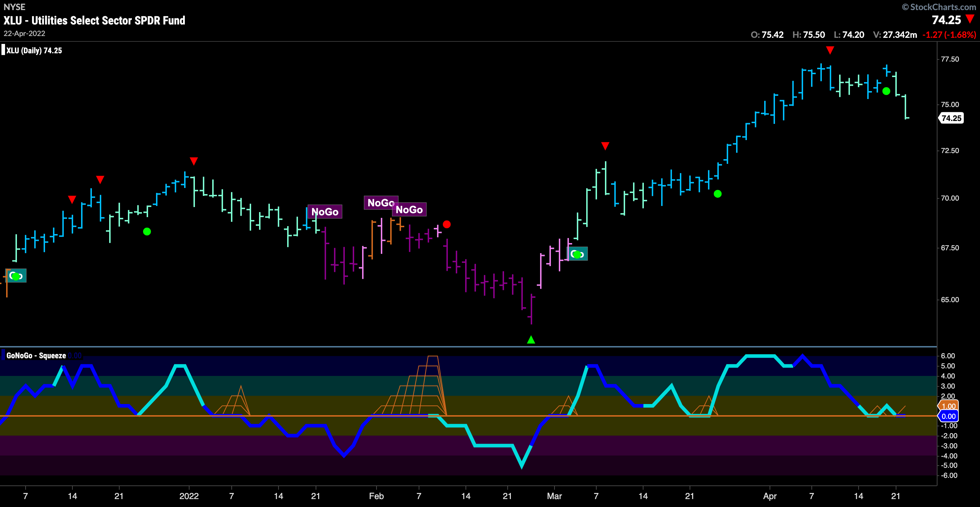Click the Apr label on the date axis

(x=770, y=496)
